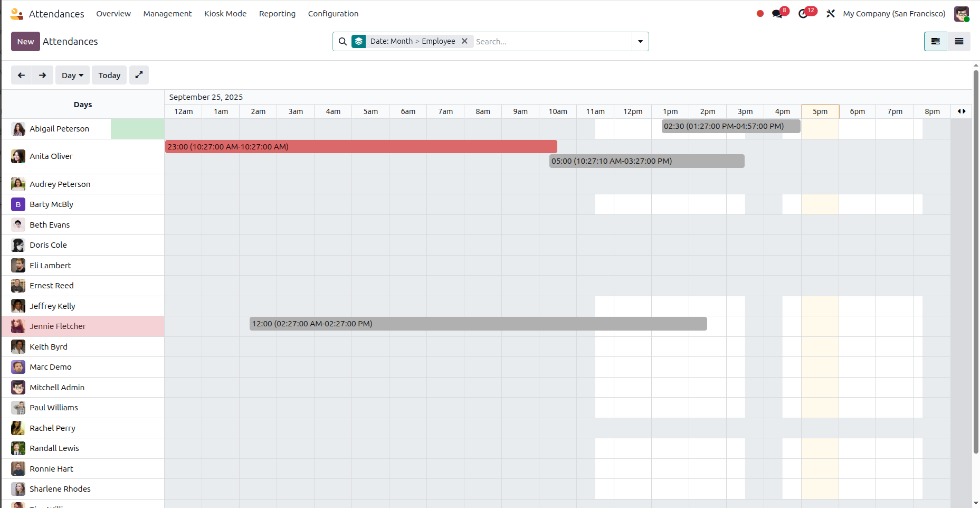Open the debug tools wrench icon
The height and width of the screenshot is (508, 980).
(x=831, y=14)
